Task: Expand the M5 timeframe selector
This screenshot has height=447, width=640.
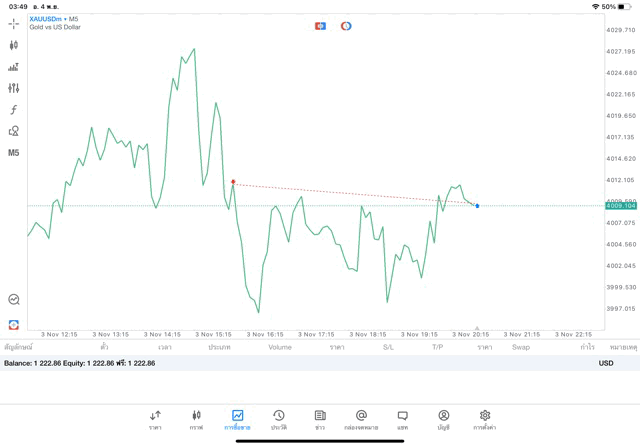Action: click(13, 153)
